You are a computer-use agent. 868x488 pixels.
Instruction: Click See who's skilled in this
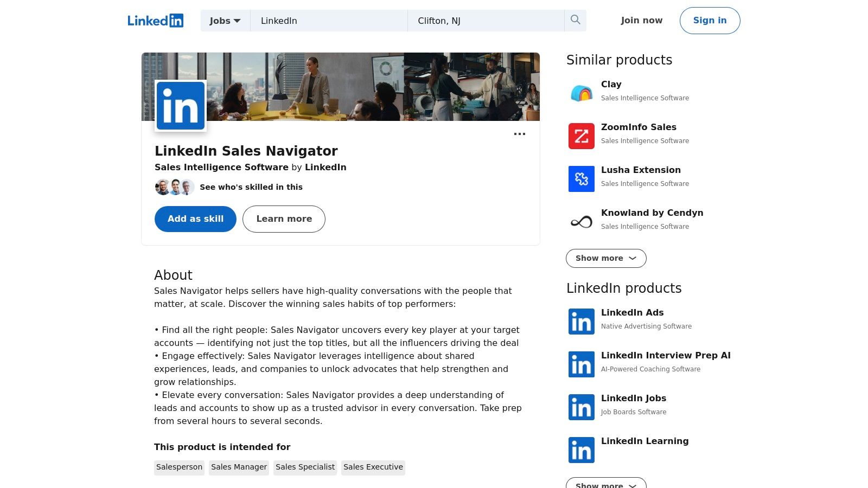pos(251,187)
